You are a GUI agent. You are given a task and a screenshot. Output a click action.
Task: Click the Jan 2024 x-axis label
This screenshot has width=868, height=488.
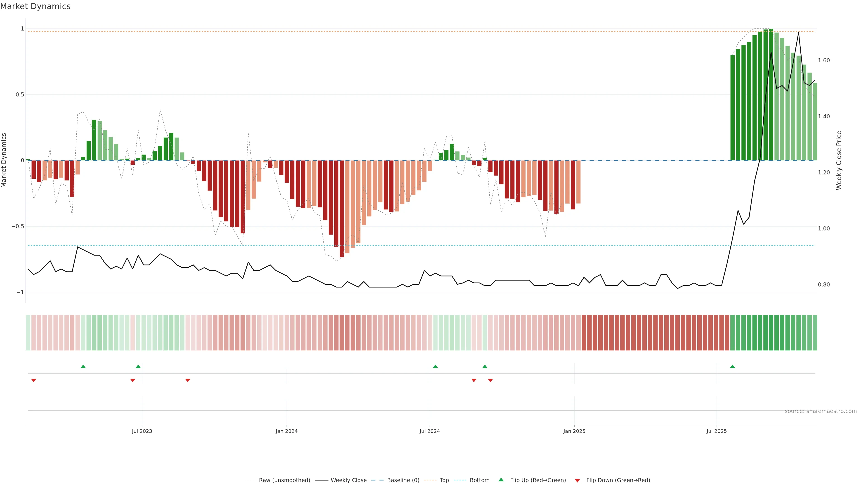(286, 431)
